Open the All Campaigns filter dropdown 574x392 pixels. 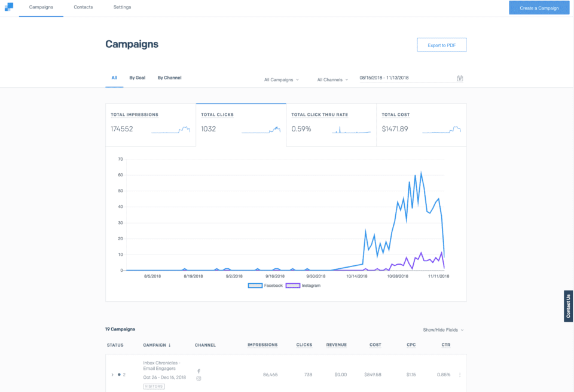click(x=281, y=79)
